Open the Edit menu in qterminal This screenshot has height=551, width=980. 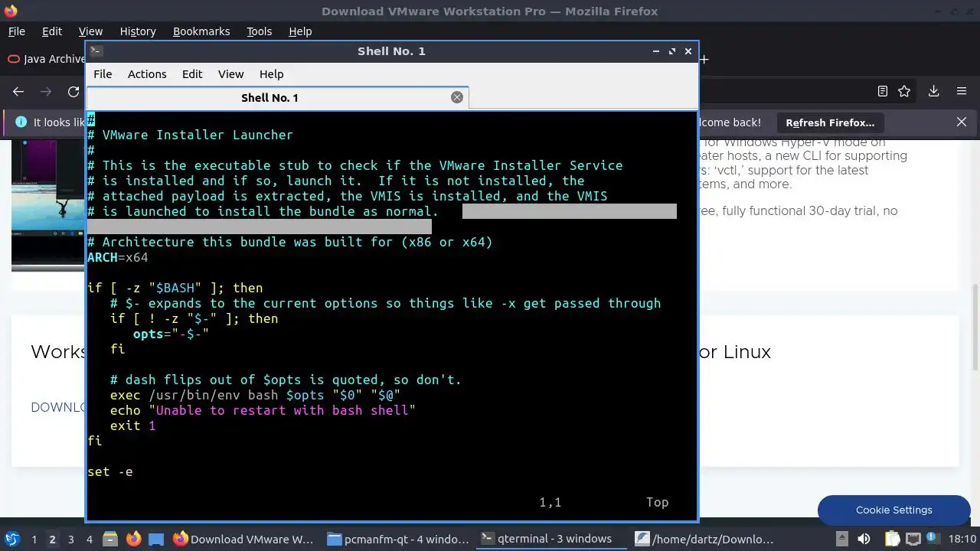192,74
